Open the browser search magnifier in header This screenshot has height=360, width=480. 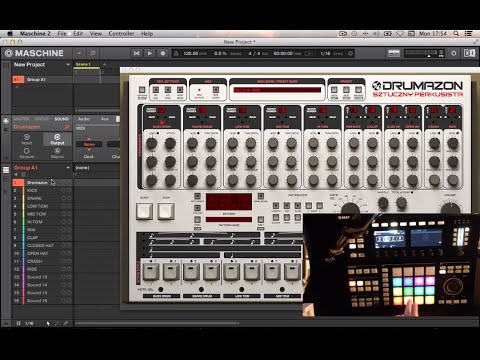pyautogui.click(x=93, y=53)
